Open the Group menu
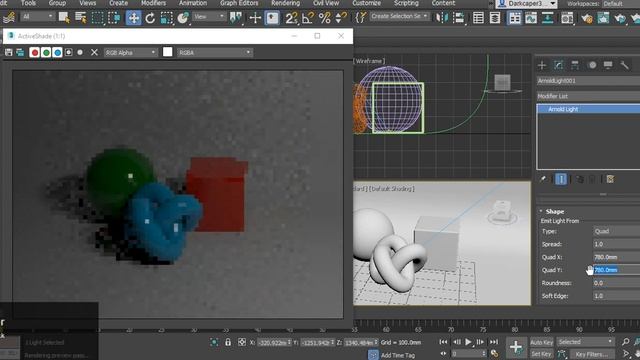640x360 pixels. tap(57, 3)
